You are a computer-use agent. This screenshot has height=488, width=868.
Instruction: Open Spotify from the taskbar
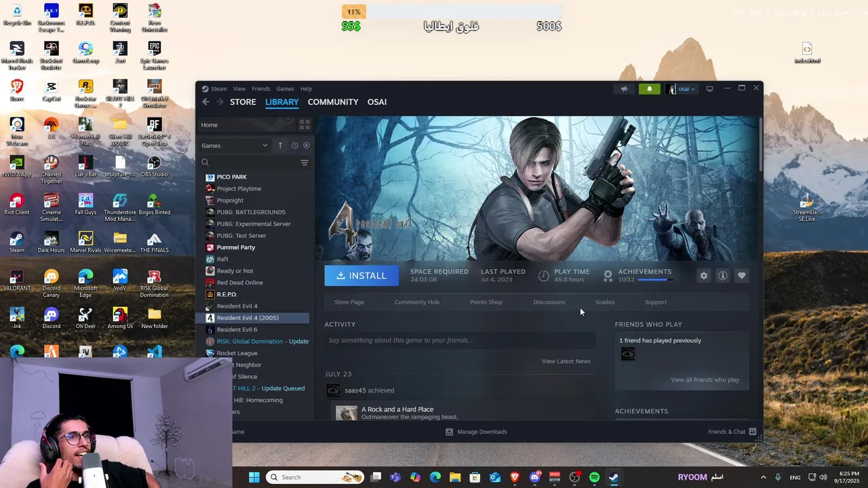pyautogui.click(x=595, y=477)
